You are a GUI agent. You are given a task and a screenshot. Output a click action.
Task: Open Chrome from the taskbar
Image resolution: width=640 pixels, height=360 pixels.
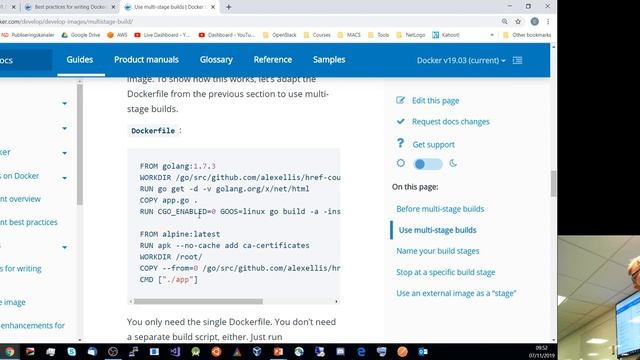click(x=9, y=351)
